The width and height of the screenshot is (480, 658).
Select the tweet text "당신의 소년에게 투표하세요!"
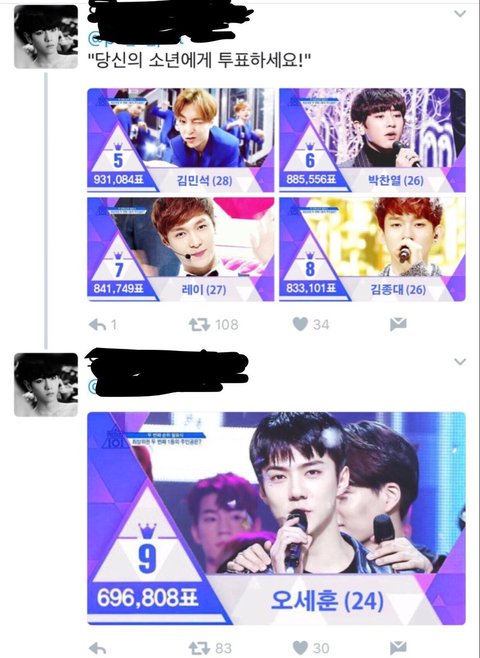click(200, 61)
